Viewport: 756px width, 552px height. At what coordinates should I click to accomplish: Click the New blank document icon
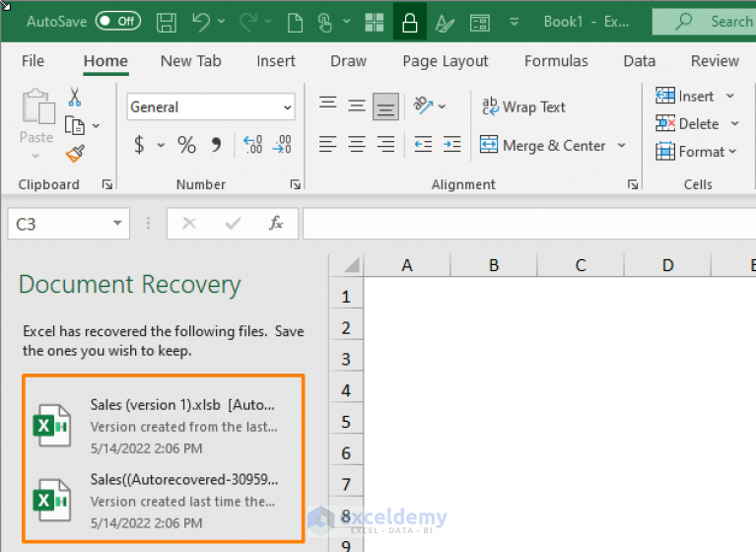point(295,22)
